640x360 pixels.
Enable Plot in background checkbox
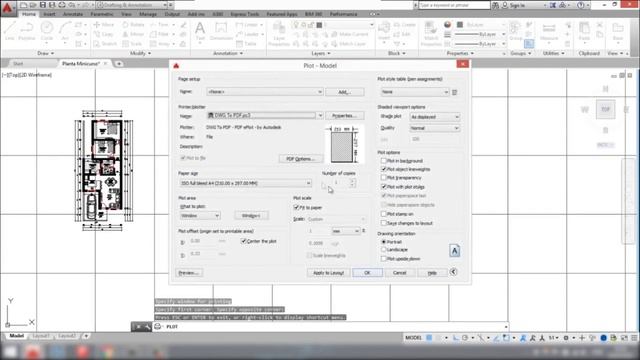pos(384,161)
